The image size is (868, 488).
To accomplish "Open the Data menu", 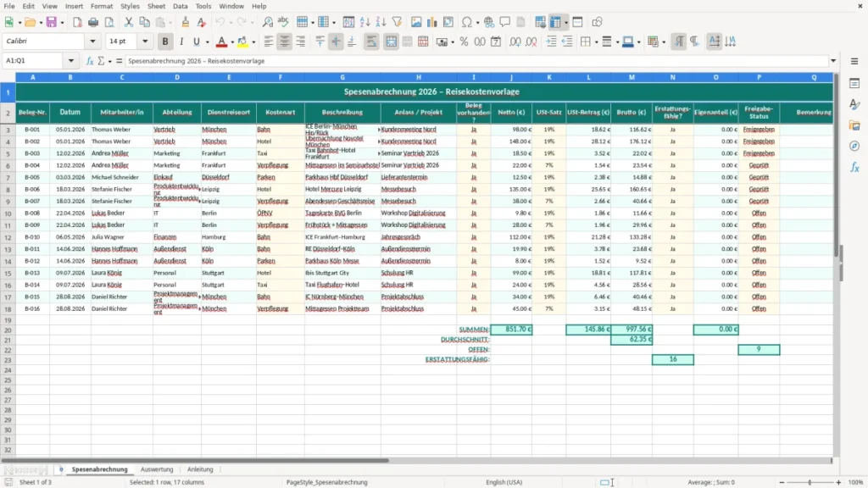I will tap(180, 6).
